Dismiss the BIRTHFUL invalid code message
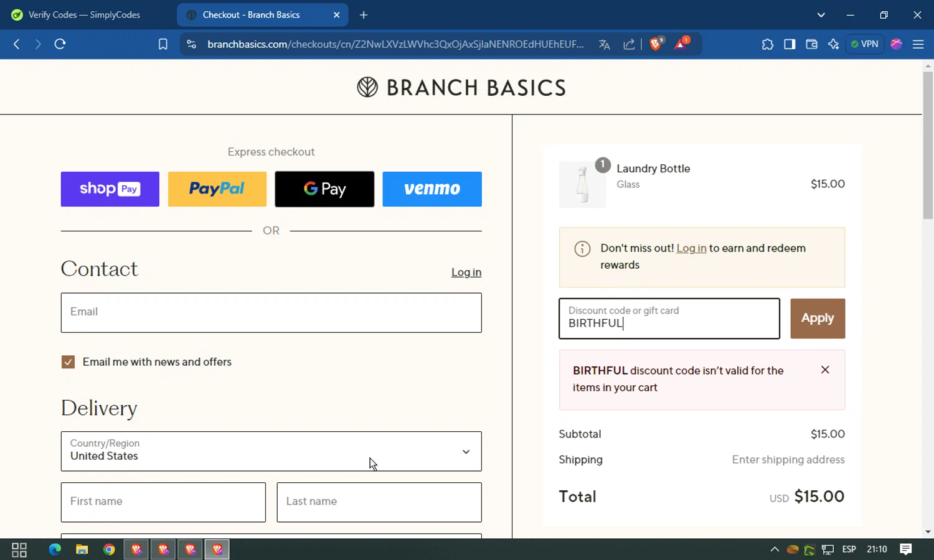Image resolution: width=934 pixels, height=560 pixels. click(x=825, y=370)
